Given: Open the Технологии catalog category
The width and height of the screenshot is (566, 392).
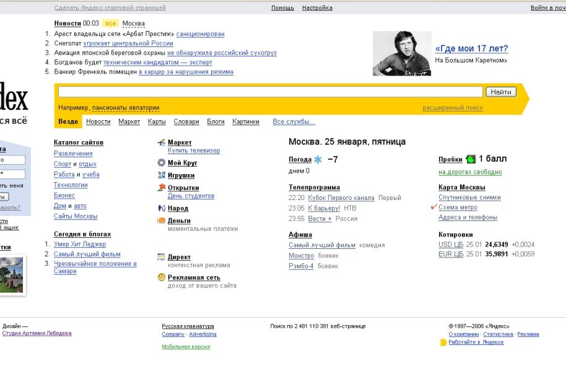Looking at the screenshot, I should point(71,185).
